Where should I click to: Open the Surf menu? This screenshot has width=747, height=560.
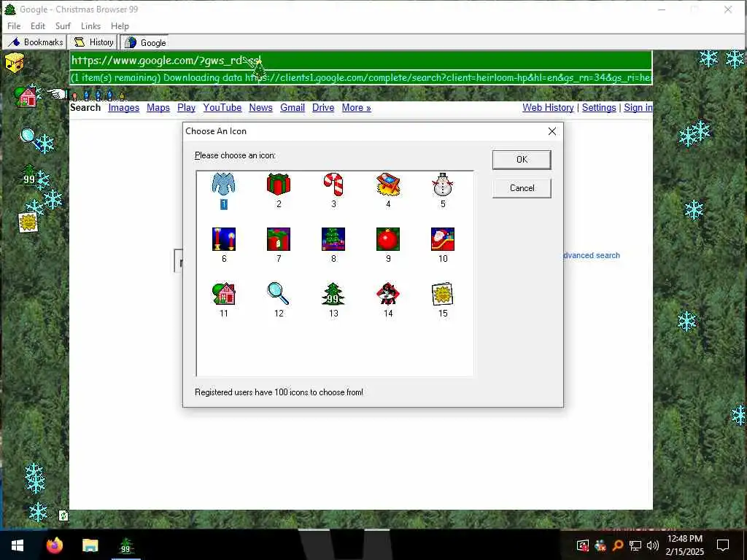coord(63,26)
